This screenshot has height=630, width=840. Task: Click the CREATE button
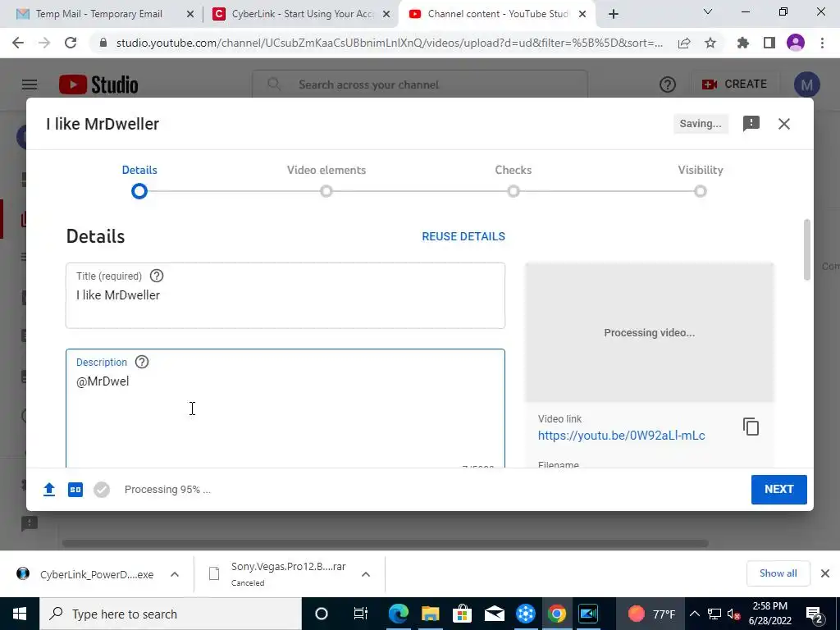(x=734, y=84)
